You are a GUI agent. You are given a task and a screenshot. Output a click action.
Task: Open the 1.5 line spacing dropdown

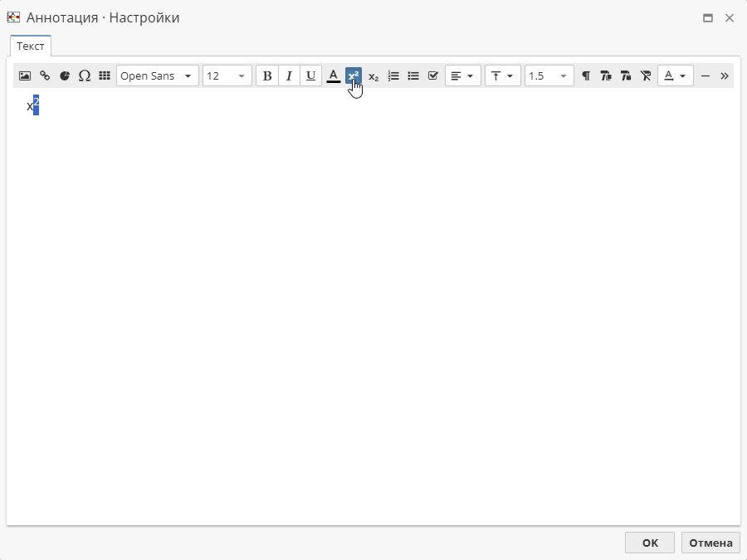pyautogui.click(x=549, y=75)
